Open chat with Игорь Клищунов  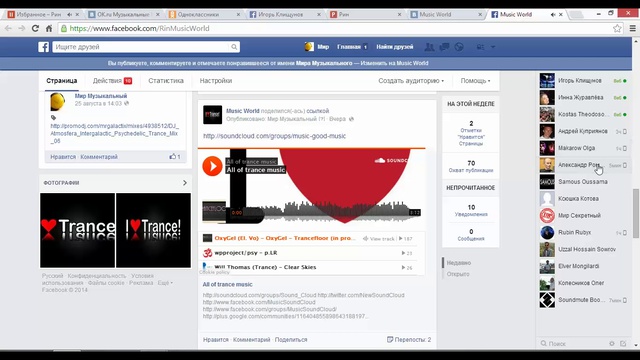[x=584, y=81]
